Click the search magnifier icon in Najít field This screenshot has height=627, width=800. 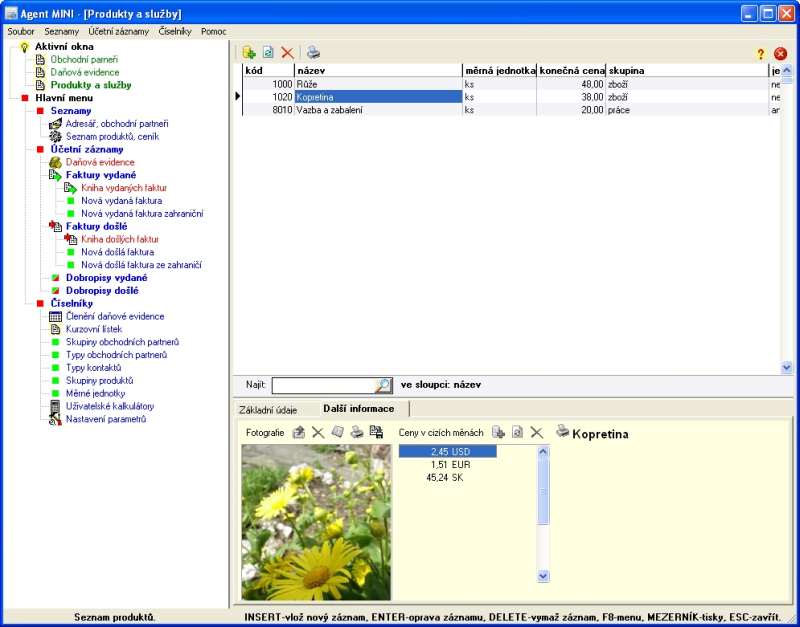point(383,385)
